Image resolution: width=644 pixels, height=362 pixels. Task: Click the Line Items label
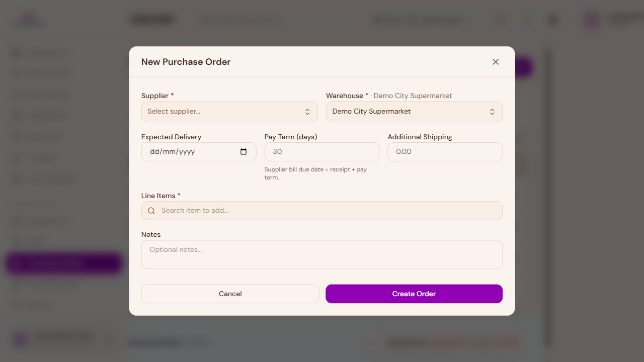click(161, 196)
